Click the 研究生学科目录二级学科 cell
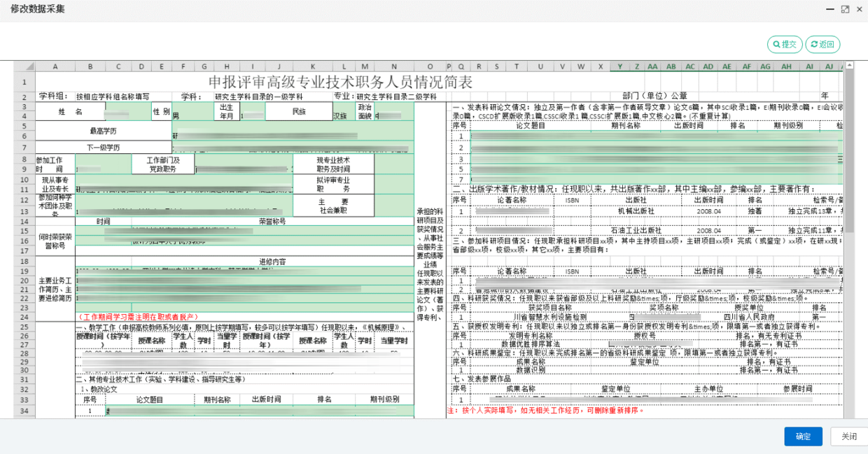This screenshot has height=454, width=868. (x=396, y=97)
